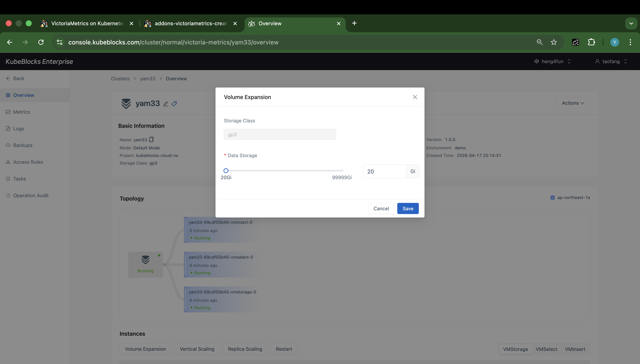Click the translate extension icon
The width and height of the screenshot is (640, 364).
[x=576, y=42]
